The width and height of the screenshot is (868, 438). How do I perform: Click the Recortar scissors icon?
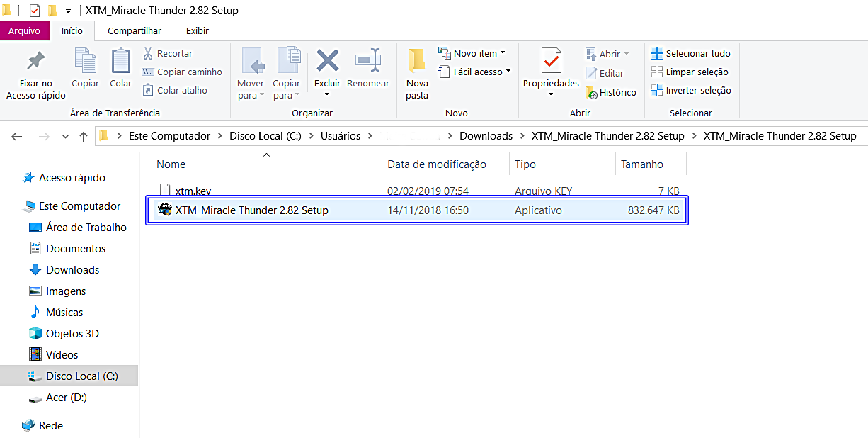pos(148,53)
